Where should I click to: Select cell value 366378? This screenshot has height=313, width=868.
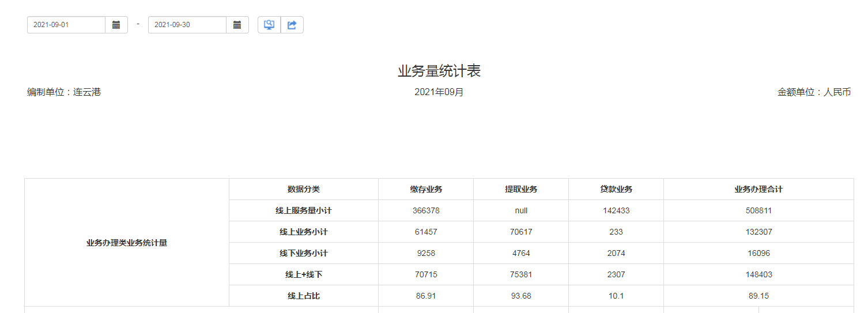click(426, 210)
